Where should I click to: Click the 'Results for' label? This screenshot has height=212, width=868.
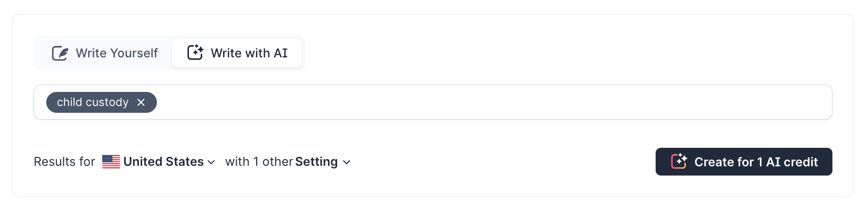pos(64,161)
